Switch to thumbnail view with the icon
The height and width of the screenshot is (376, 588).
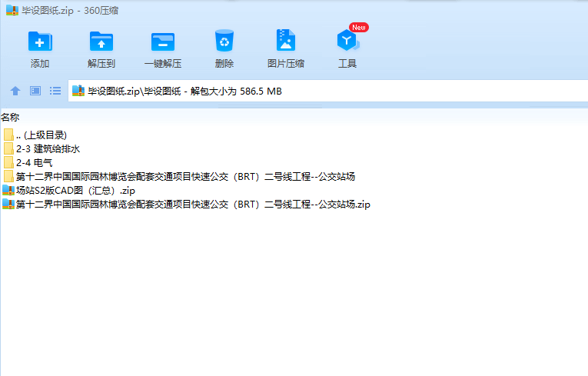(35, 91)
